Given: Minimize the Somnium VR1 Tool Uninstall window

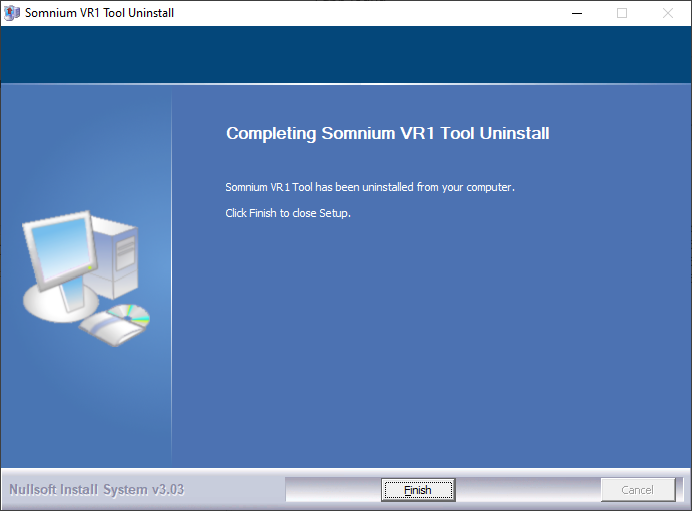Looking at the screenshot, I should point(577,13).
